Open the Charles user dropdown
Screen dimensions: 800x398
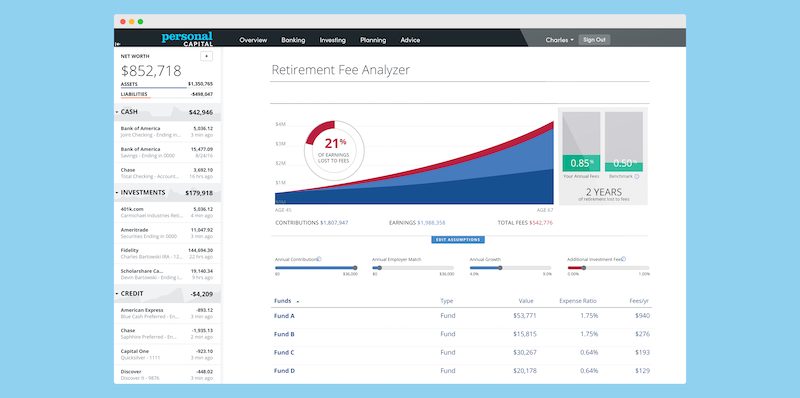559,40
